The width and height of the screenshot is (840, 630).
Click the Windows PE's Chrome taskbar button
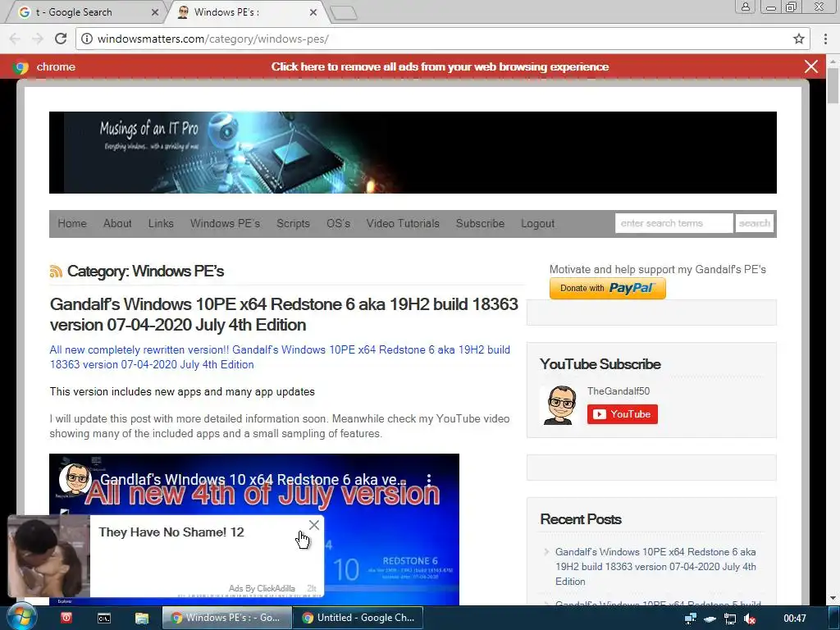227,618
